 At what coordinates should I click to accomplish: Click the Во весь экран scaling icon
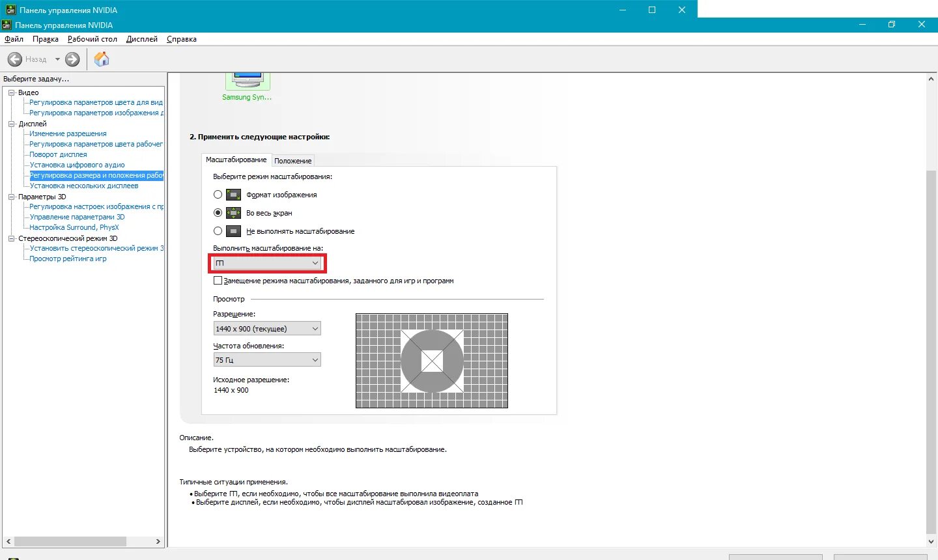233,213
